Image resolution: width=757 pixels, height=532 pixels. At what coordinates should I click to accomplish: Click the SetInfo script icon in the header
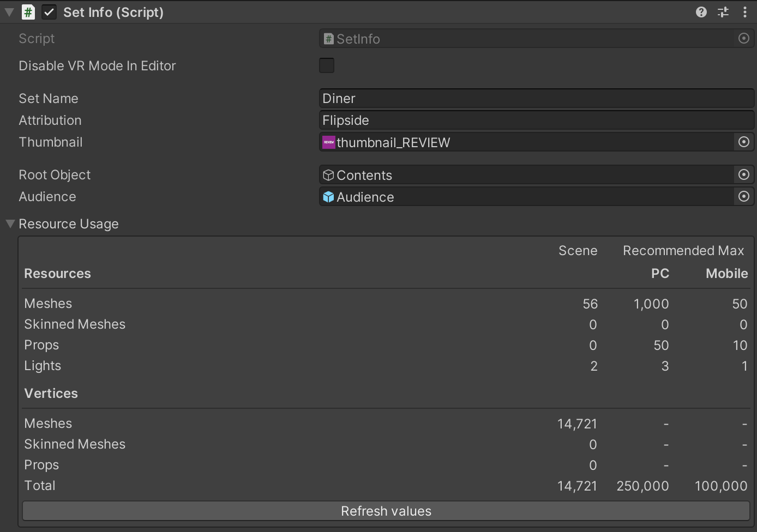27,11
